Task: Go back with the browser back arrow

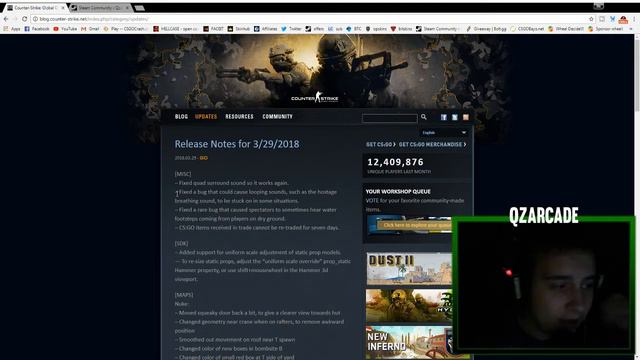Action: 6,19
